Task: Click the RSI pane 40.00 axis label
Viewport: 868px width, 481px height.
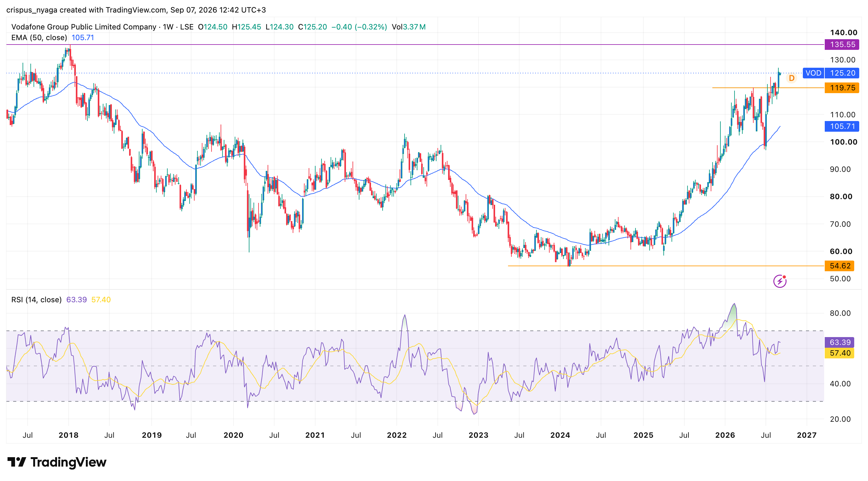Action: pos(840,383)
